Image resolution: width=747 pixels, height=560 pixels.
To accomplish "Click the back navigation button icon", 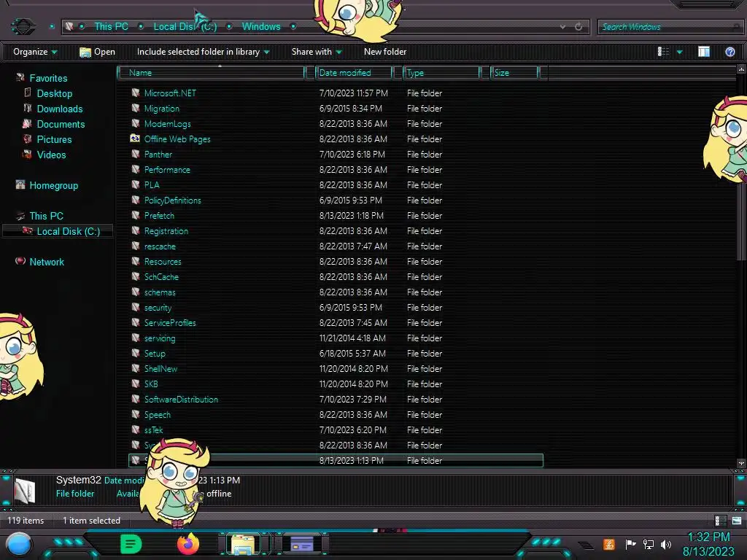I will coord(23,26).
